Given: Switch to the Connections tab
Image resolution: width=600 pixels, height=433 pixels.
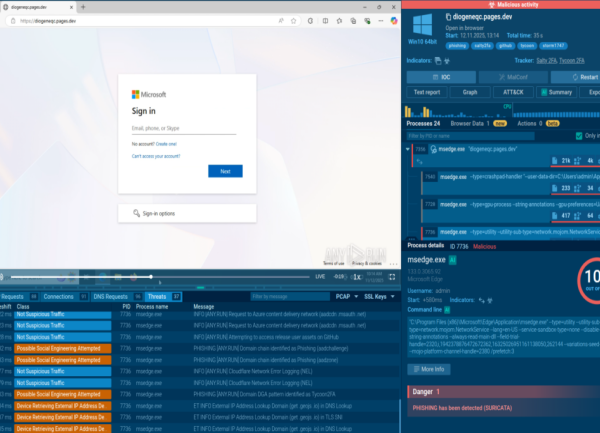Looking at the screenshot, I should pos(65,296).
